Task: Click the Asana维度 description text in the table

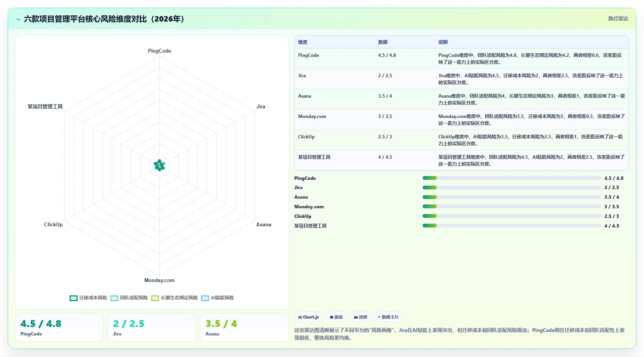Action: [532, 100]
